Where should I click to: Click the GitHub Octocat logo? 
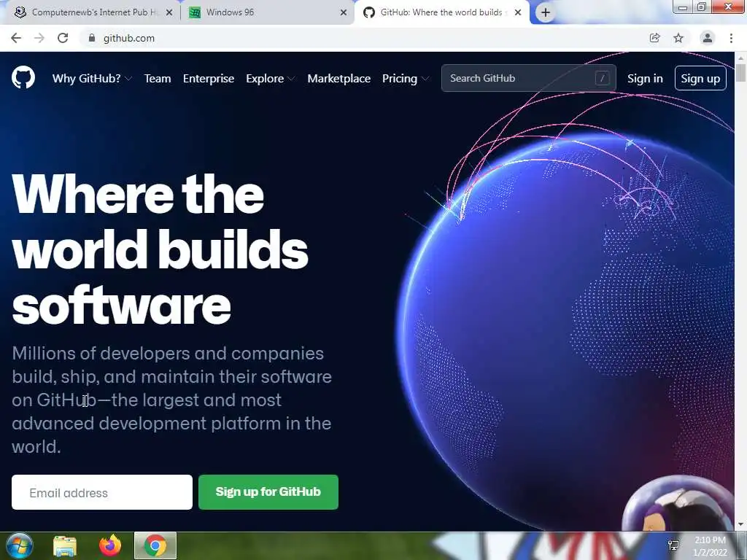click(x=23, y=77)
